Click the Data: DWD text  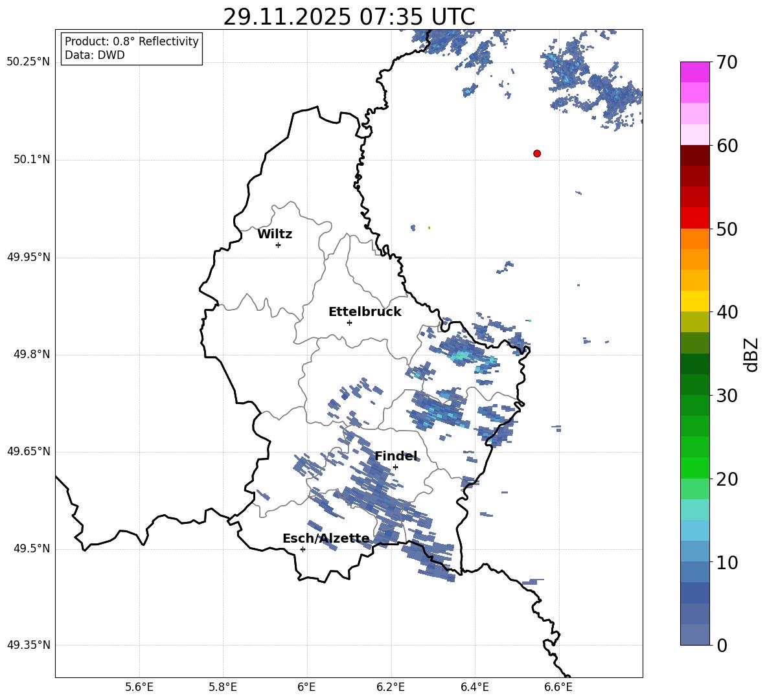click(x=95, y=55)
